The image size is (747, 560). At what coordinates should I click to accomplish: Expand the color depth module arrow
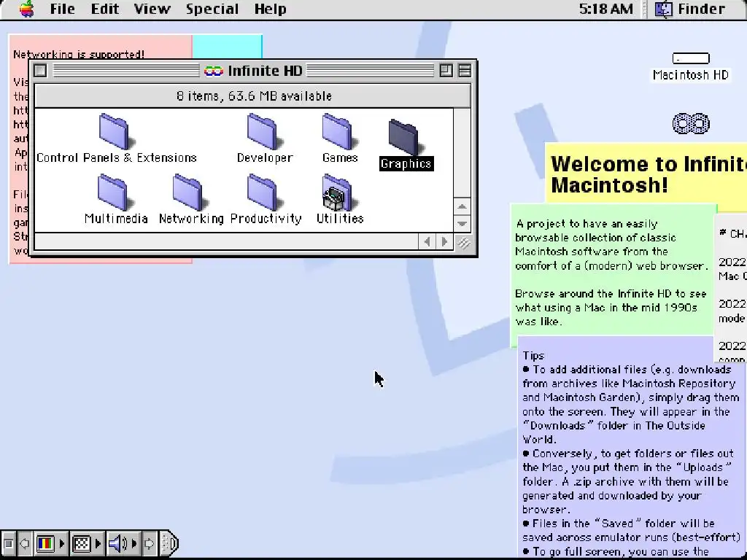pyautogui.click(x=63, y=543)
